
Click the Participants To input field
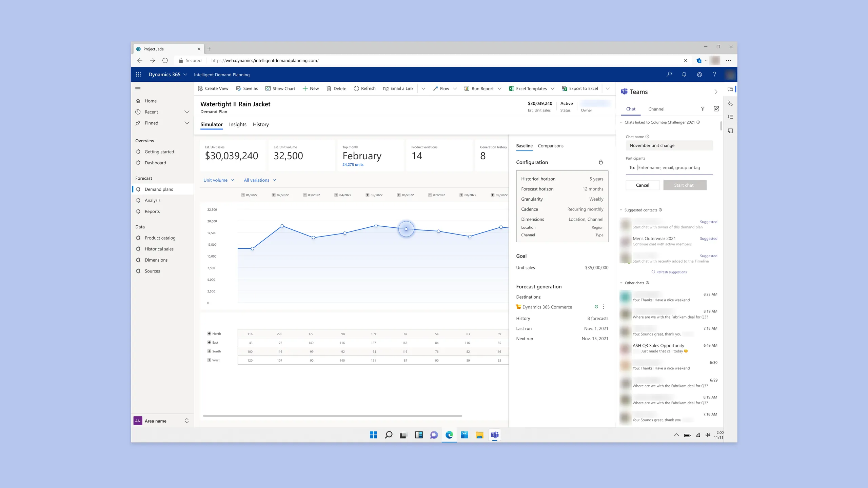[669, 167]
